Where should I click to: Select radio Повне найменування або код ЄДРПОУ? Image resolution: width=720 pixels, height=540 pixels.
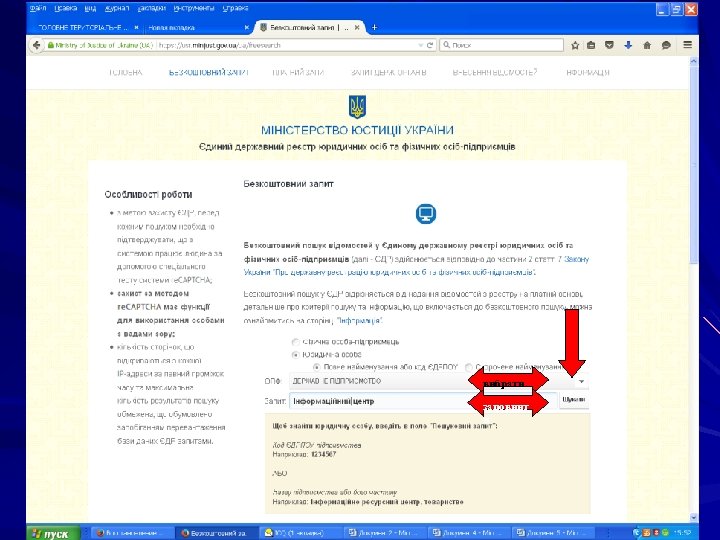click(x=316, y=367)
